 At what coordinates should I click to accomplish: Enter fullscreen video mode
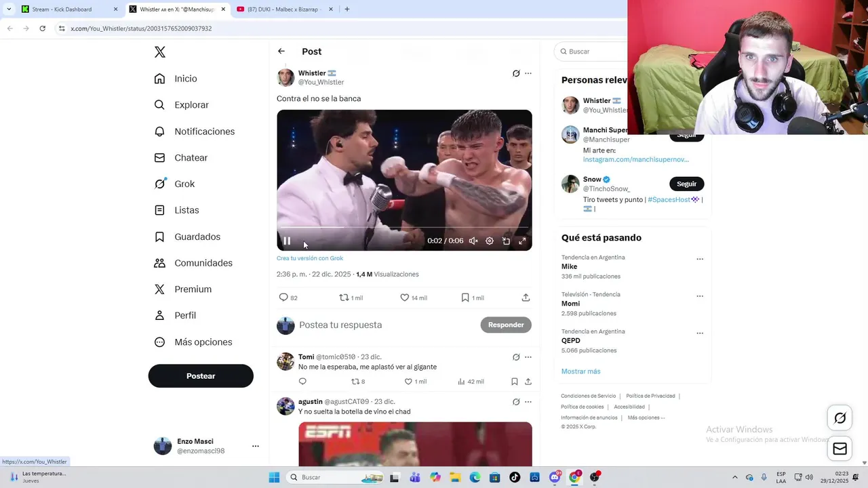[x=522, y=241]
